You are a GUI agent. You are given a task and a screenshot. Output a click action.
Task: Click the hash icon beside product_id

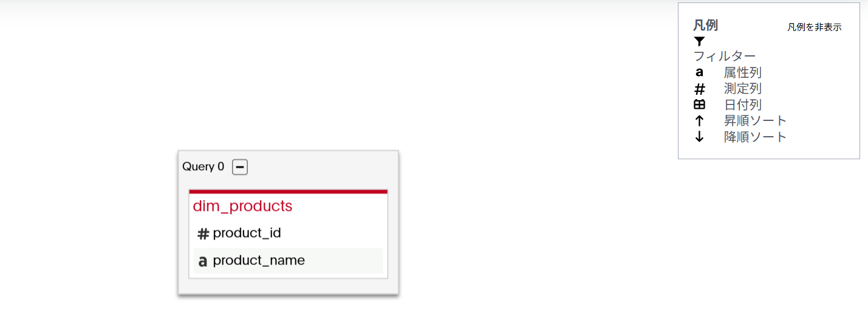[x=203, y=234]
